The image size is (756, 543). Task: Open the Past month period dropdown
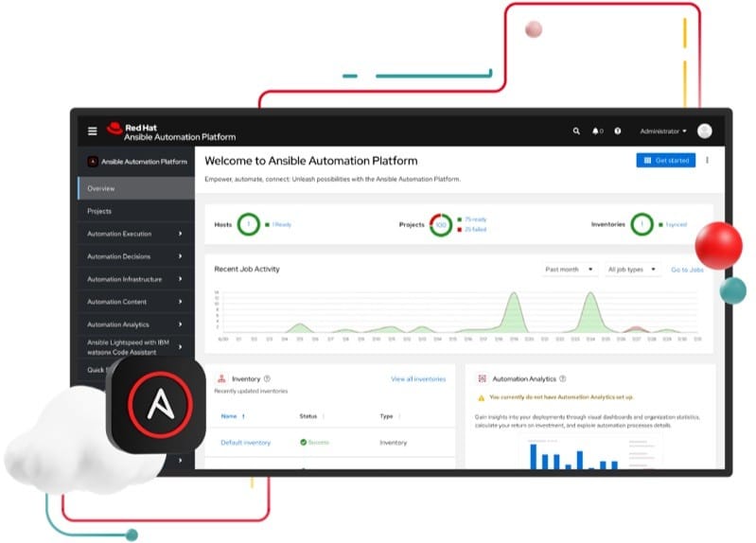569,269
